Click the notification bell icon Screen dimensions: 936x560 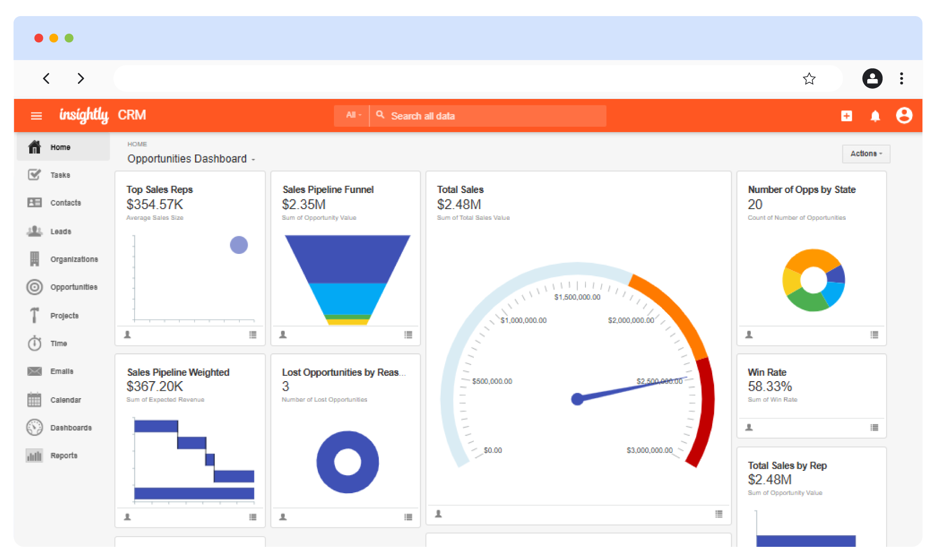click(x=876, y=115)
